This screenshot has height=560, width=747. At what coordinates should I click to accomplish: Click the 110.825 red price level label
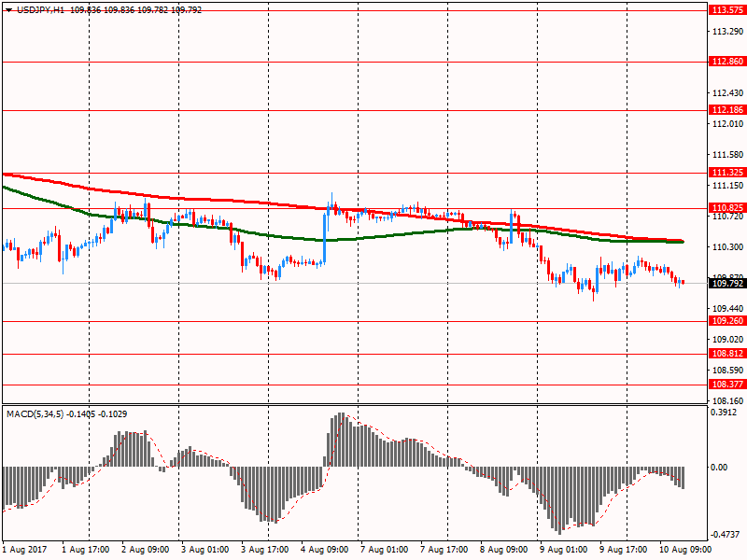click(x=727, y=207)
